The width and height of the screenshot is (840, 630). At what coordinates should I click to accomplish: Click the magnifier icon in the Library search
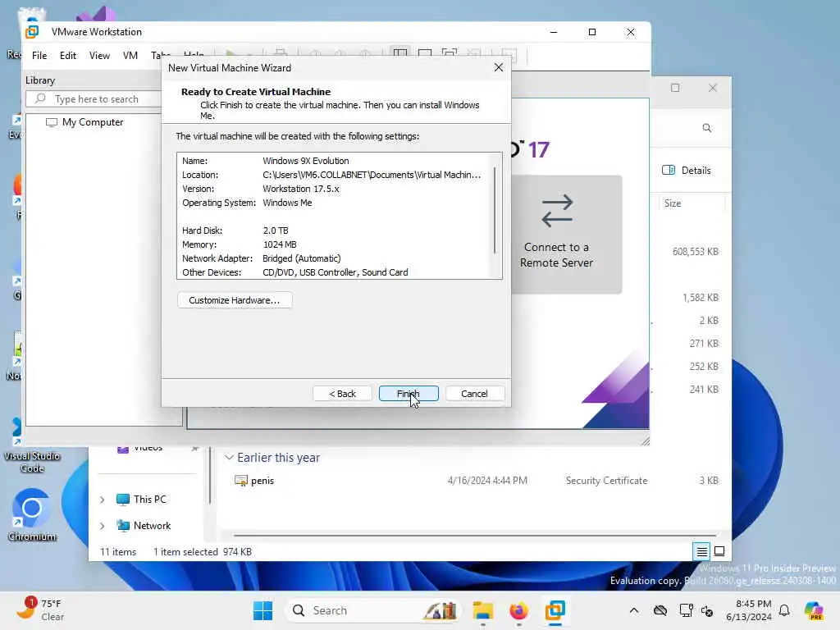40,98
